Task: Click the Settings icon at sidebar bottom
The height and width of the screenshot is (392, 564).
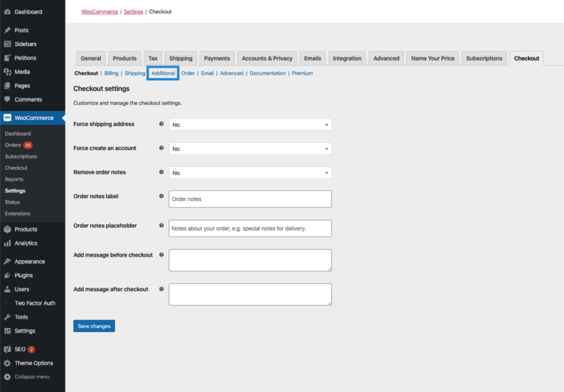Action: [7, 331]
